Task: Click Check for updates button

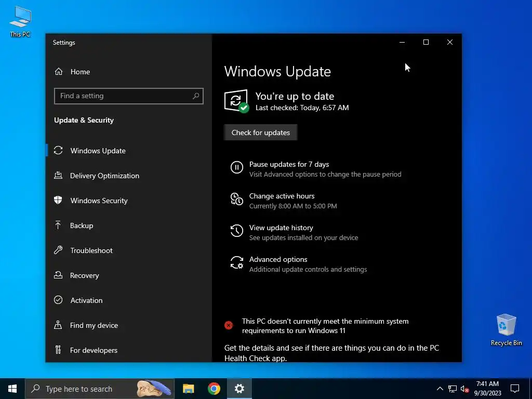Action: click(261, 132)
